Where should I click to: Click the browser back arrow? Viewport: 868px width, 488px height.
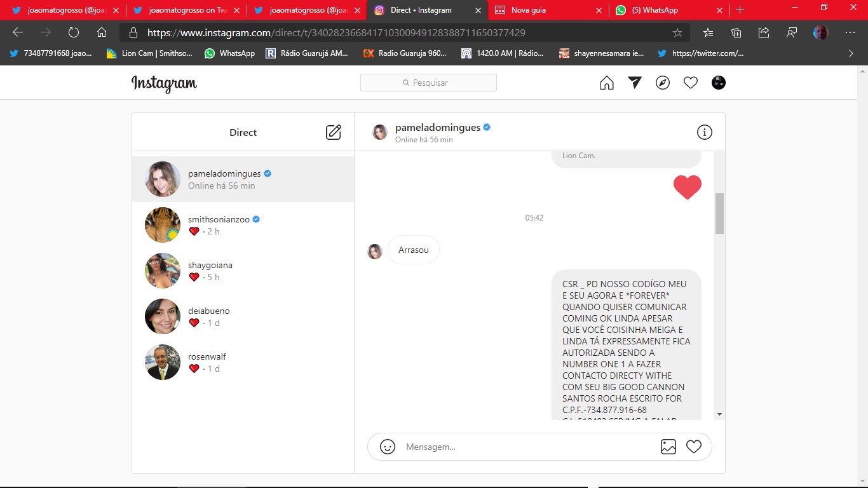pos(18,32)
